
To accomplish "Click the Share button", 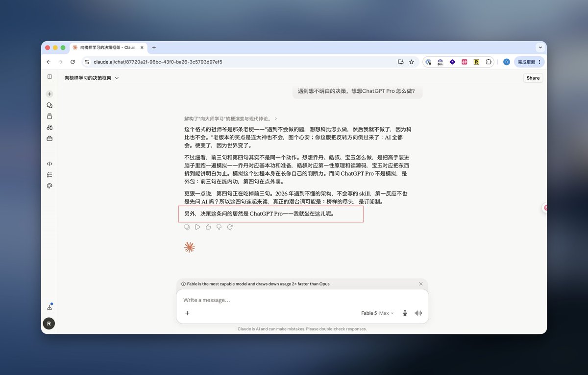I will point(533,78).
